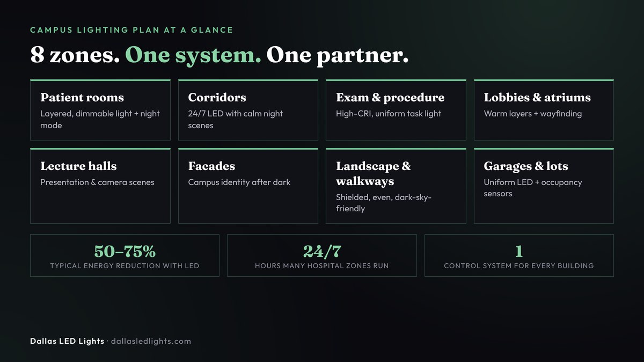Screen dimensions: 644x362
Task: Select the Uniform LED + occupancy sensors description
Action: point(533,188)
